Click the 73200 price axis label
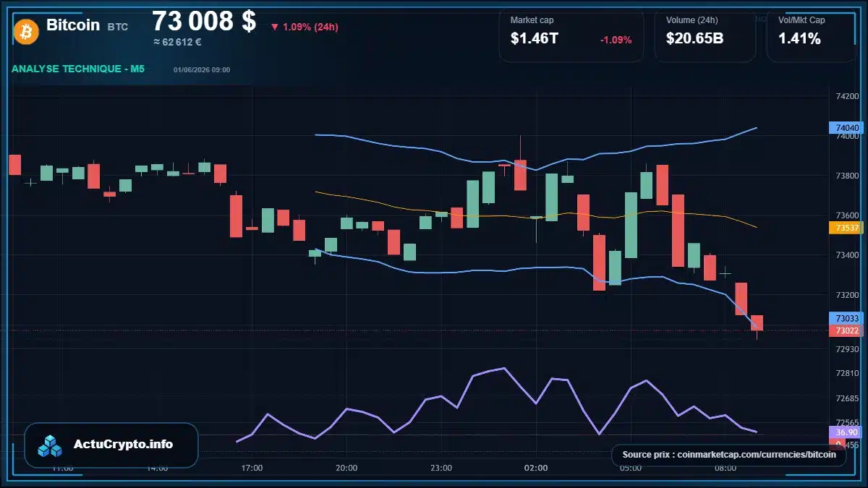This screenshot has width=868, height=488. pyautogui.click(x=847, y=295)
